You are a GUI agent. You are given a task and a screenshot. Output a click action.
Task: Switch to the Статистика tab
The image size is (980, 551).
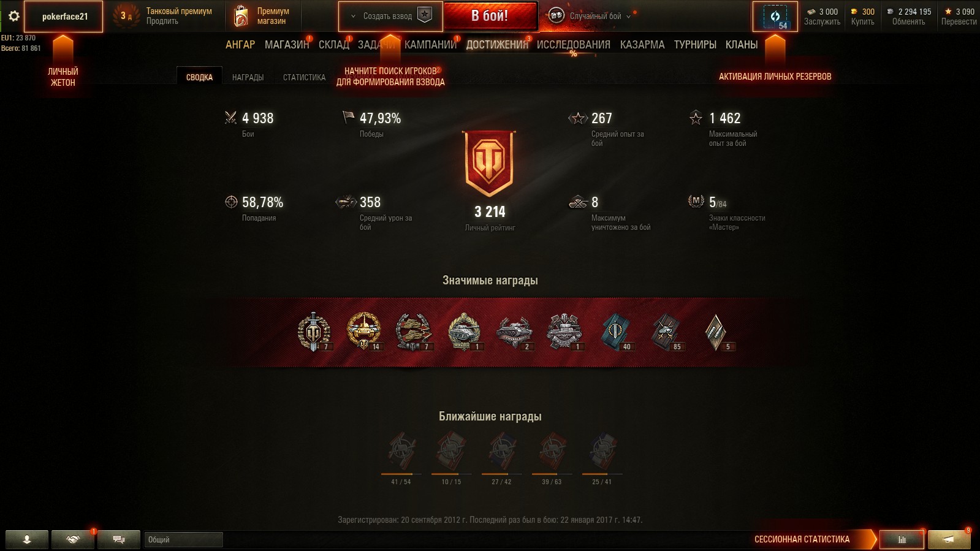304,77
